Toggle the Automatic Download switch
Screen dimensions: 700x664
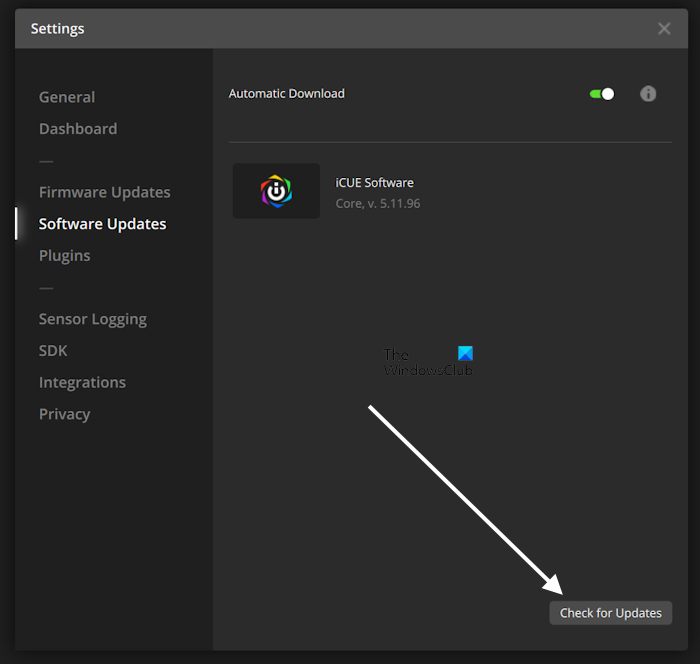tap(602, 94)
